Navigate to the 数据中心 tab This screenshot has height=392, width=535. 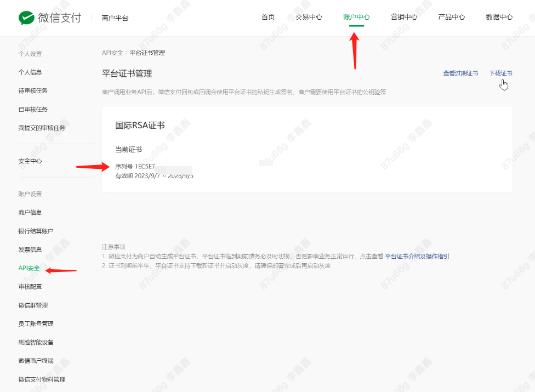coord(499,17)
